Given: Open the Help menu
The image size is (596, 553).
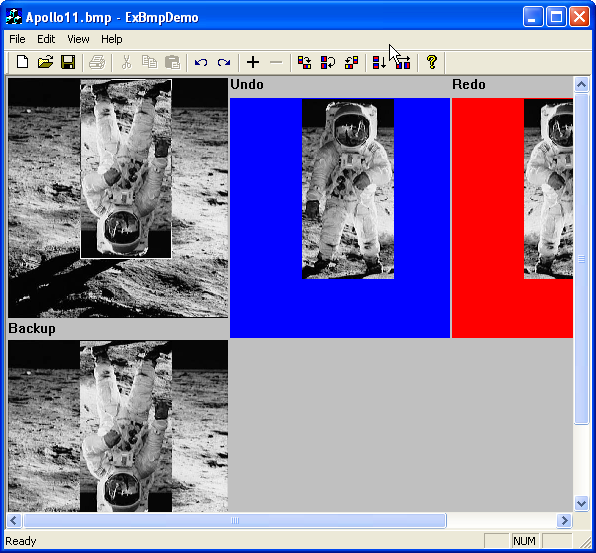Looking at the screenshot, I should (x=112, y=39).
